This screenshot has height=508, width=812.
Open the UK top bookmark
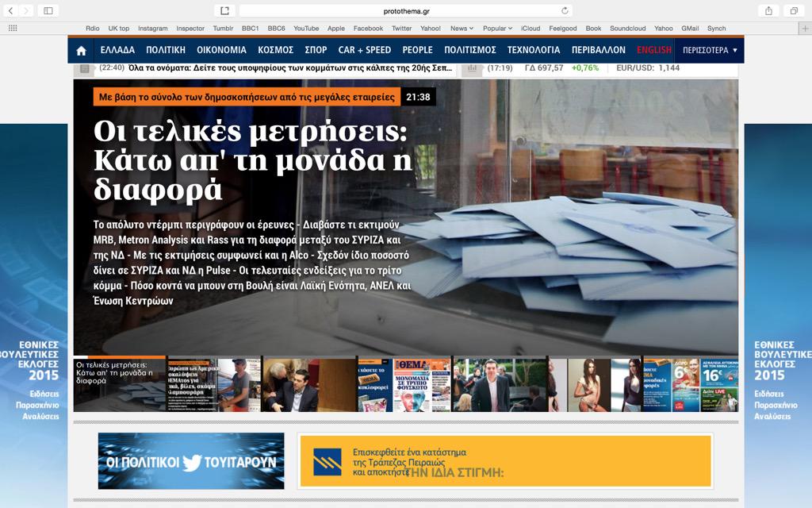pos(119,29)
